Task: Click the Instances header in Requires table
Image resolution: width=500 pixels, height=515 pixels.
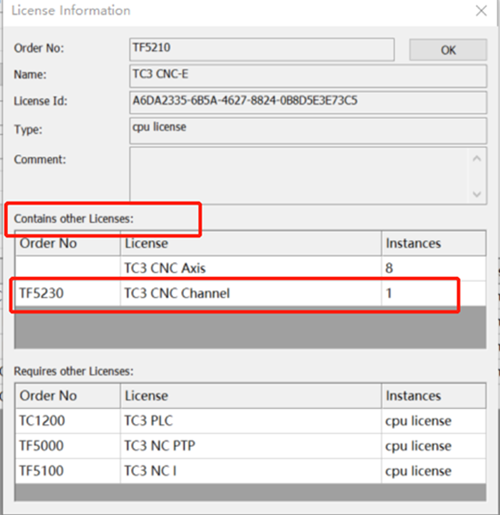Action: (434, 396)
